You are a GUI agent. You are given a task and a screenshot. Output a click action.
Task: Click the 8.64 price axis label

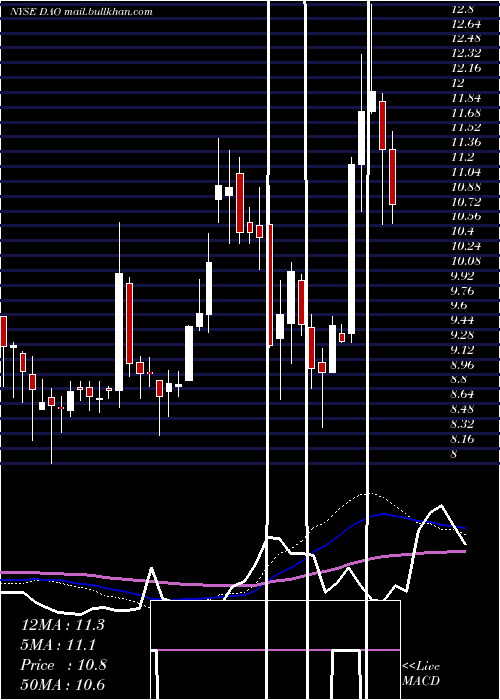(462, 394)
